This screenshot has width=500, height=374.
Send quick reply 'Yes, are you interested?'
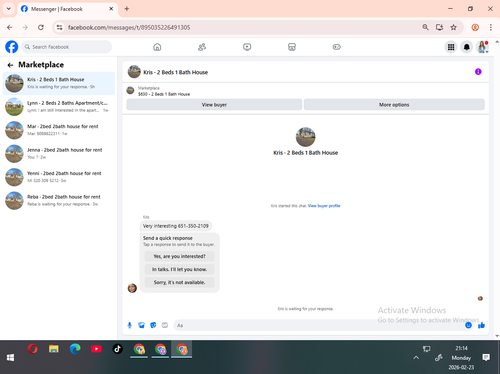(179, 256)
